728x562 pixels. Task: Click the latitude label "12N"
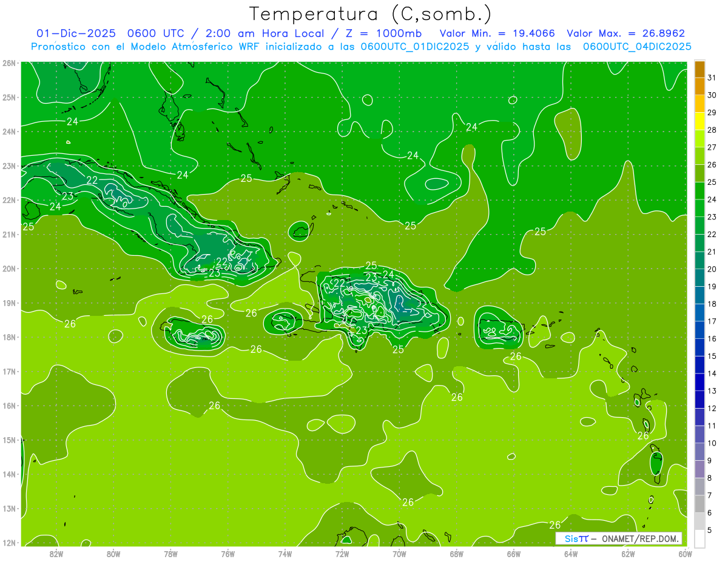9,543
